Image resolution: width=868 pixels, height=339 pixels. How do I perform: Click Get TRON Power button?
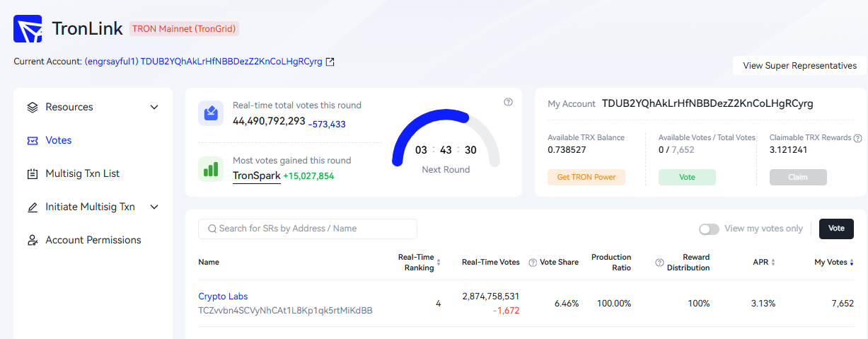click(x=586, y=177)
